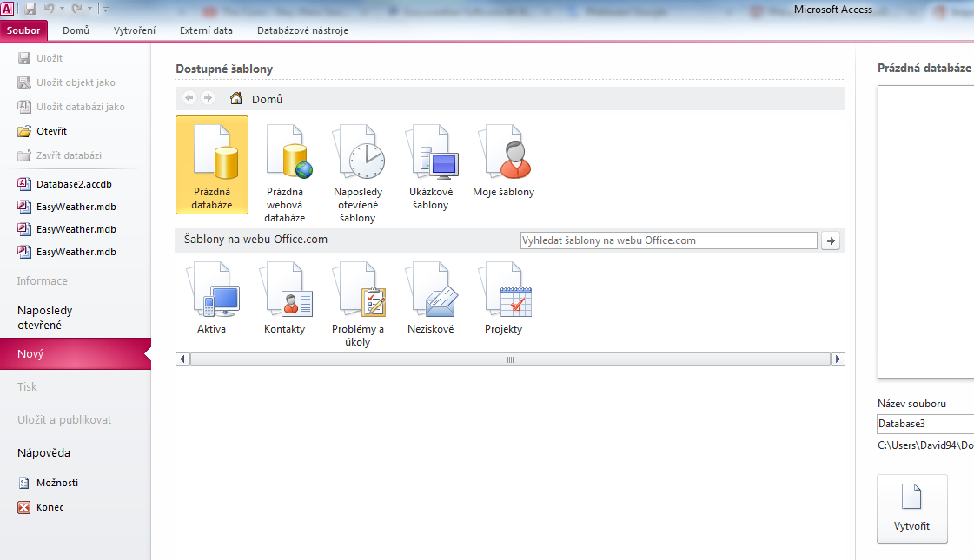
Task: Switch to the Domů ribbon tab
Action: [x=76, y=30]
